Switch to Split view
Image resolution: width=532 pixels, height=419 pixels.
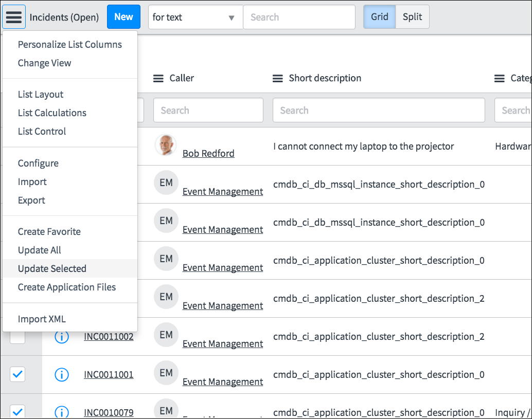pyautogui.click(x=412, y=17)
